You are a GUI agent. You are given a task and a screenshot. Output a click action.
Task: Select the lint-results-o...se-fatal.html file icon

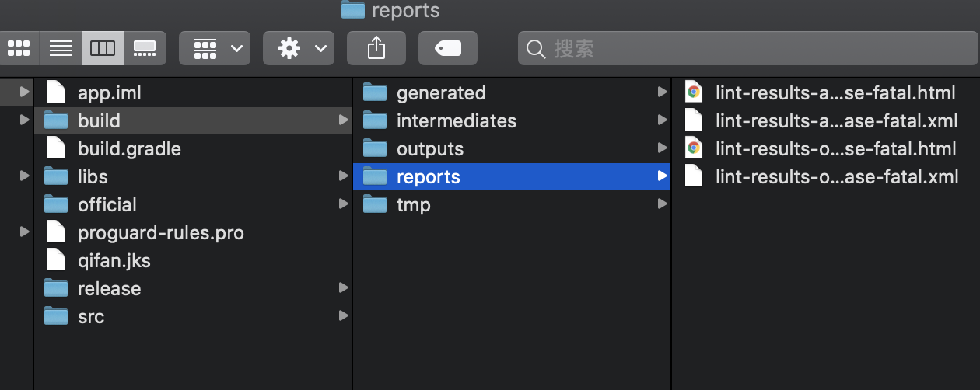point(694,148)
